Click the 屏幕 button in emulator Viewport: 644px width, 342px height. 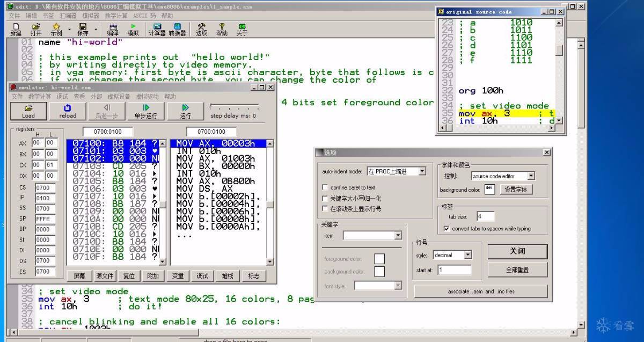(x=79, y=276)
